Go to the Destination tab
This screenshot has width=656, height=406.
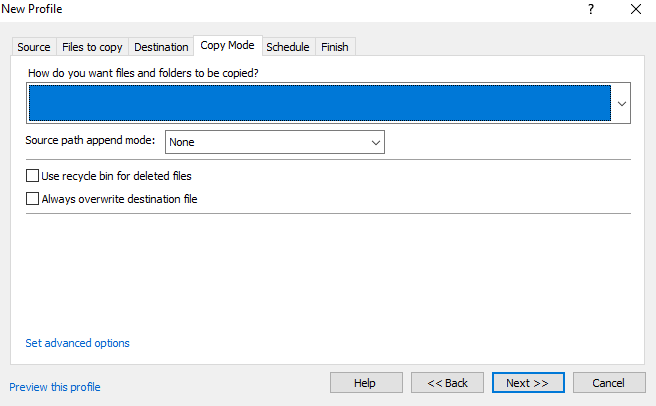161,47
